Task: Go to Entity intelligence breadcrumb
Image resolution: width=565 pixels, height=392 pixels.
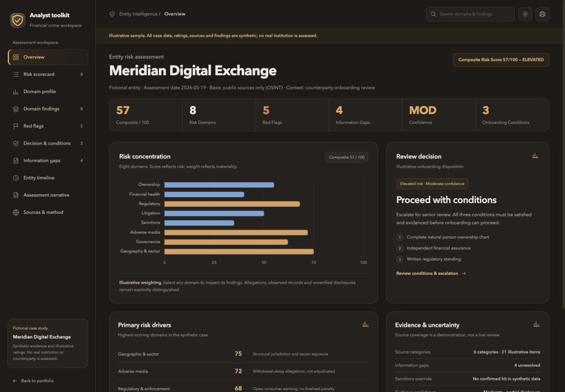Action: [138, 14]
